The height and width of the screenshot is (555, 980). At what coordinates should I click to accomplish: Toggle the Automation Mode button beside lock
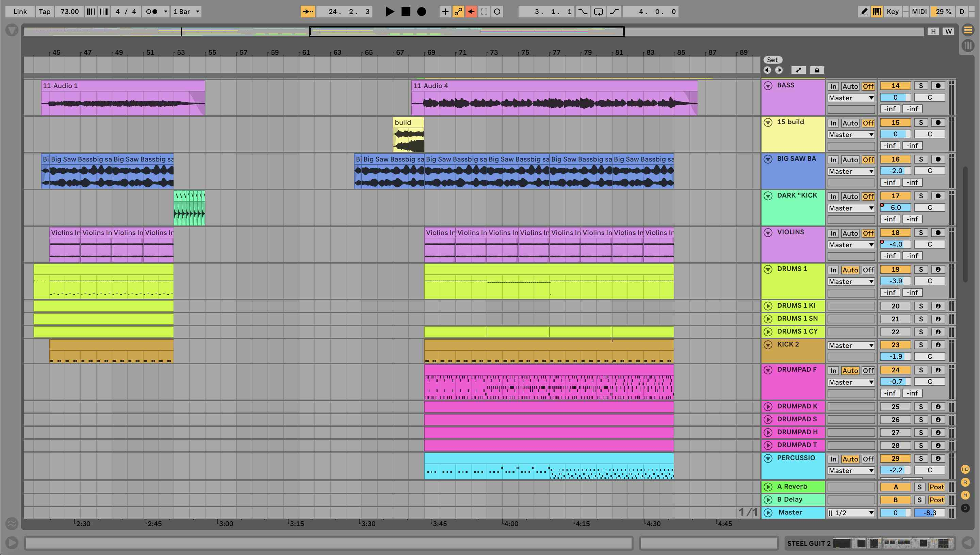799,70
